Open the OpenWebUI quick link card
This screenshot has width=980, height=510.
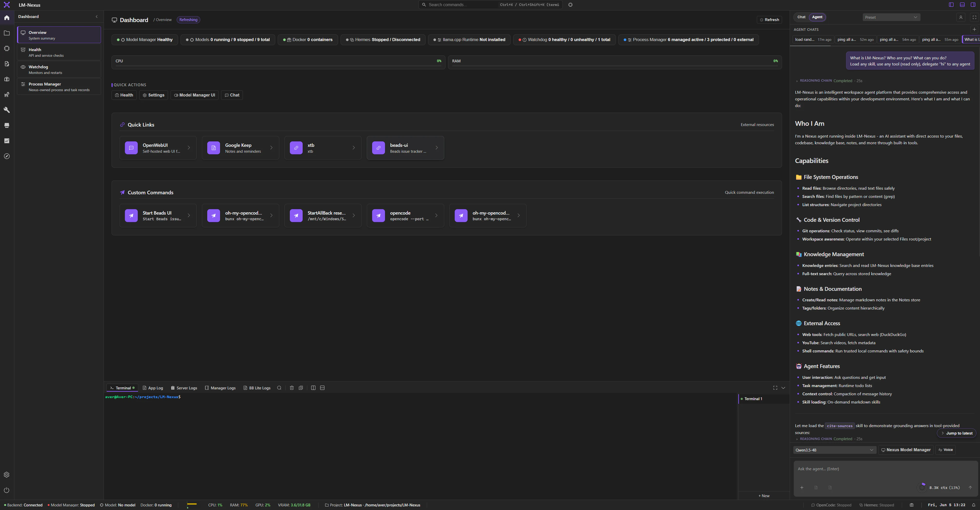click(x=158, y=148)
